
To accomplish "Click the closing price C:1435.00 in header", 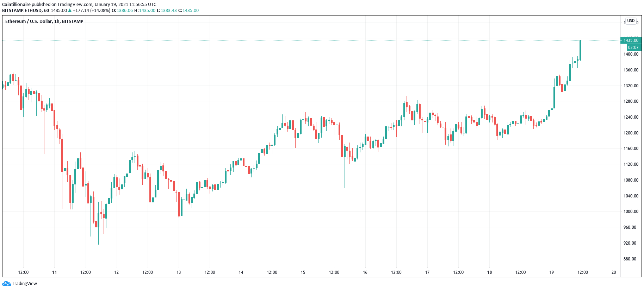I will (x=188, y=11).
